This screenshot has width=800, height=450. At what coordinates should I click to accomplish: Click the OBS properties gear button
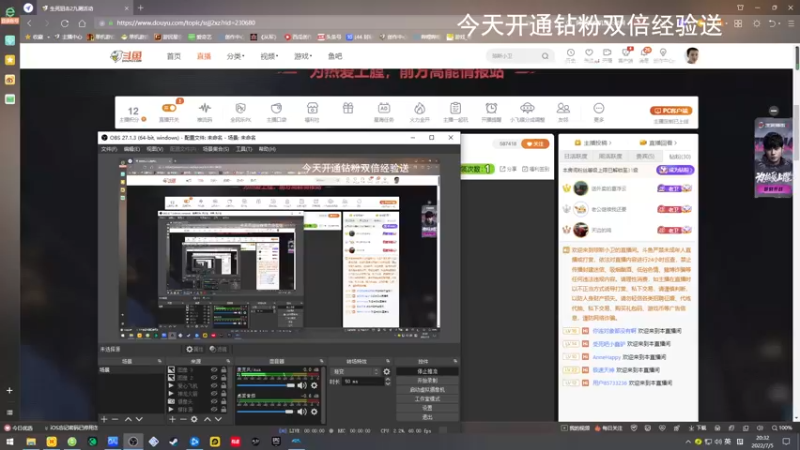pos(194,349)
